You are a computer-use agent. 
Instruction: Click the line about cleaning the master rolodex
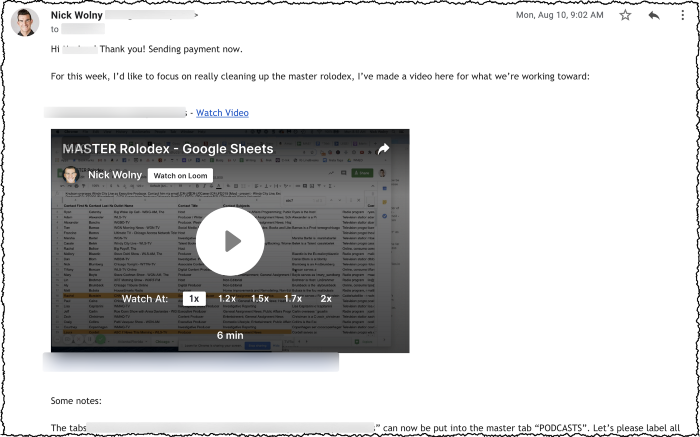pos(321,76)
